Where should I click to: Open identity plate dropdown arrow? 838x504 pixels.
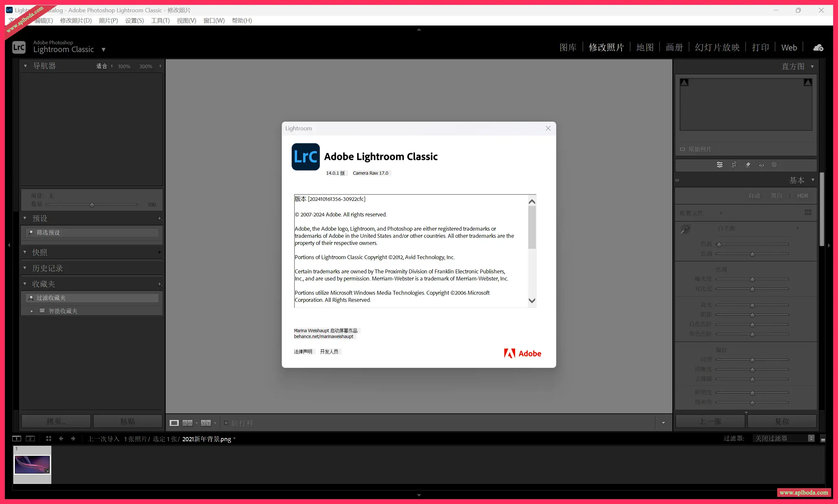point(103,49)
